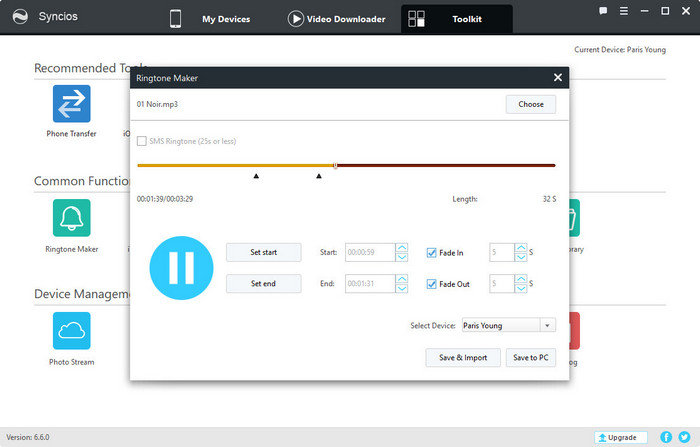Click the Version: 6.6.0 status text
The height and width of the screenshot is (447, 700).
point(28,437)
